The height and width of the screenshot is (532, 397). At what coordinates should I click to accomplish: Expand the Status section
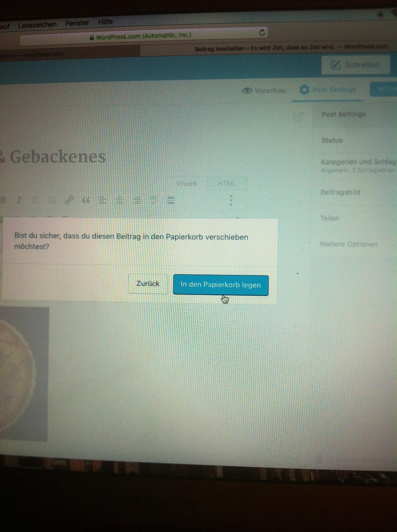point(332,140)
